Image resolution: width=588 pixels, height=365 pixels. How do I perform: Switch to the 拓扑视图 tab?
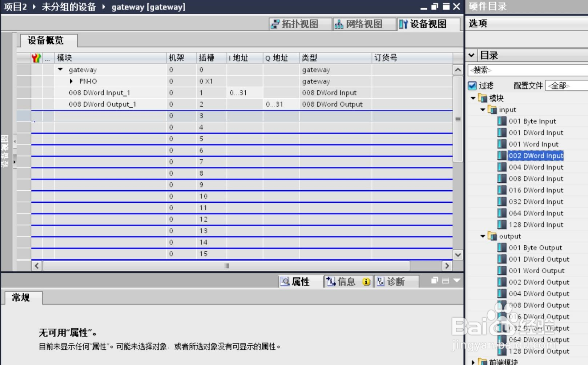pos(301,24)
